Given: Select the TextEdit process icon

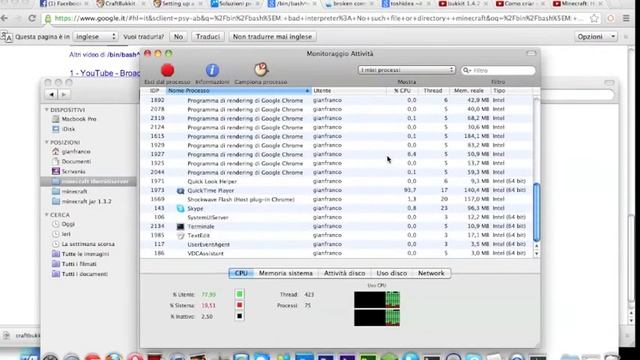Looking at the screenshot, I should point(180,236).
